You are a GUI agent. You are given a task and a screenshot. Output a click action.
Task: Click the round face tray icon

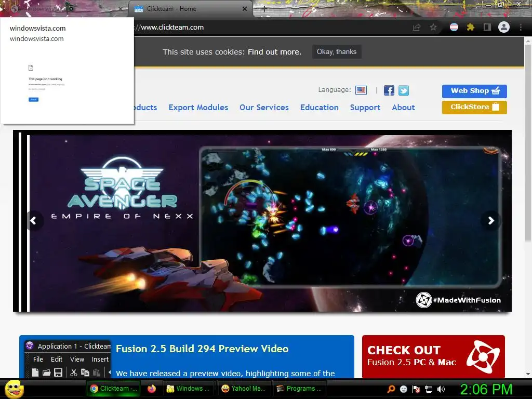point(403,389)
